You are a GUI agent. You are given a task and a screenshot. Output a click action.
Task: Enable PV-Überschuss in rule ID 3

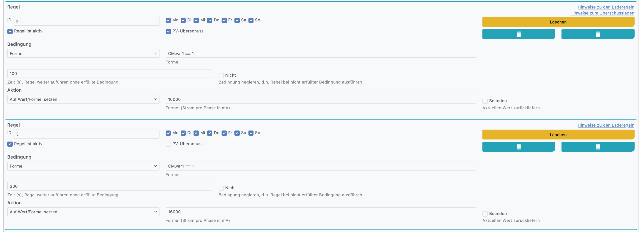[x=168, y=144]
